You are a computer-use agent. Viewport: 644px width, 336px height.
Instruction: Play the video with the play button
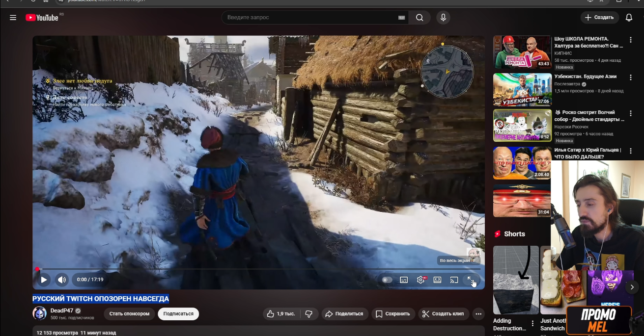point(44,280)
